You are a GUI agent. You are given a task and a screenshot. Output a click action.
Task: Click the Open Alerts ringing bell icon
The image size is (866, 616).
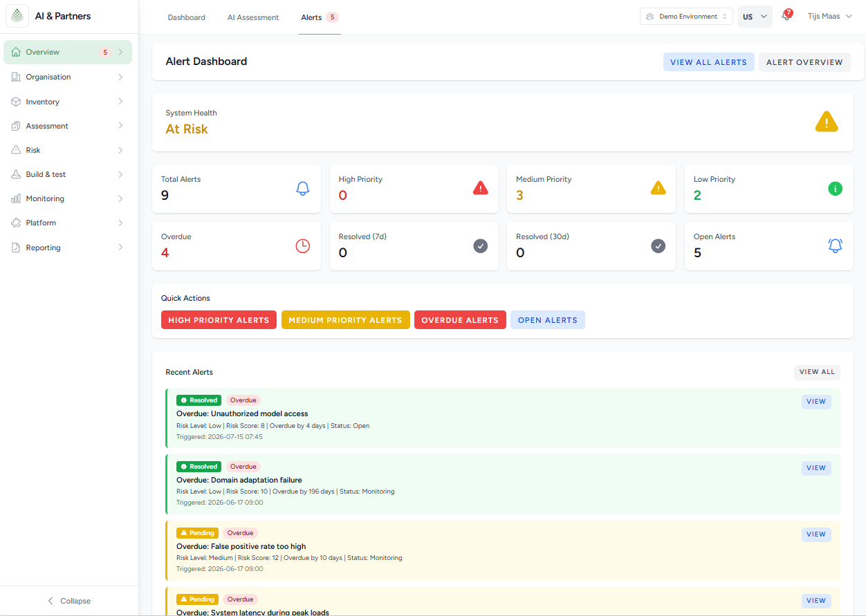pos(836,245)
